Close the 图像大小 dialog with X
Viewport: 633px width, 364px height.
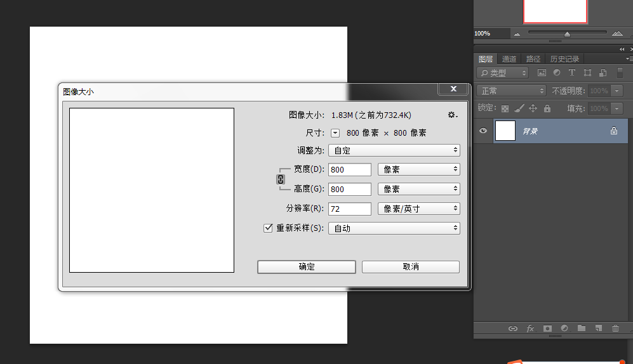pyautogui.click(x=453, y=89)
